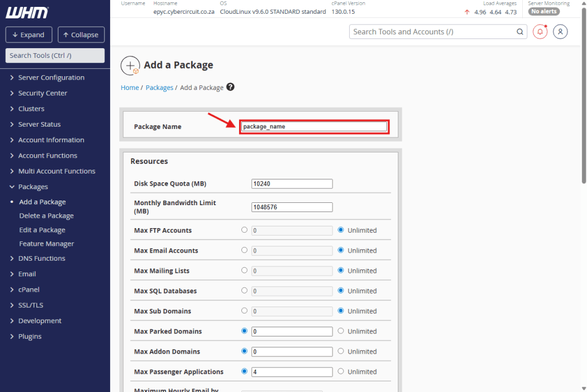The height and width of the screenshot is (392, 587).
Task: Expand the Server Configuration menu
Action: (51, 77)
